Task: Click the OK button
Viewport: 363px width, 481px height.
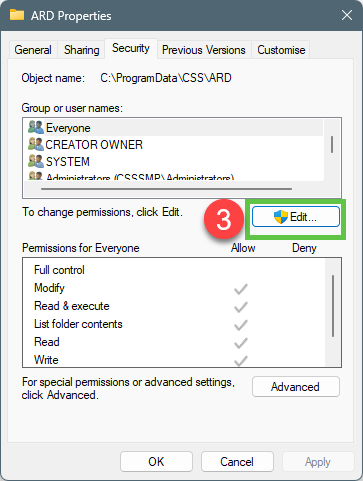Action: 156,462
